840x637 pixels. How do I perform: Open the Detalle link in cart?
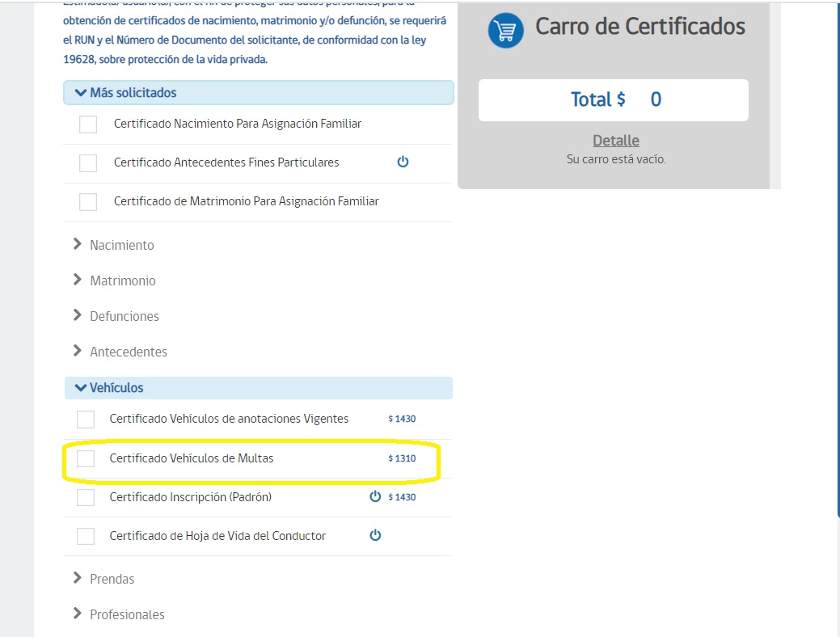coord(615,141)
